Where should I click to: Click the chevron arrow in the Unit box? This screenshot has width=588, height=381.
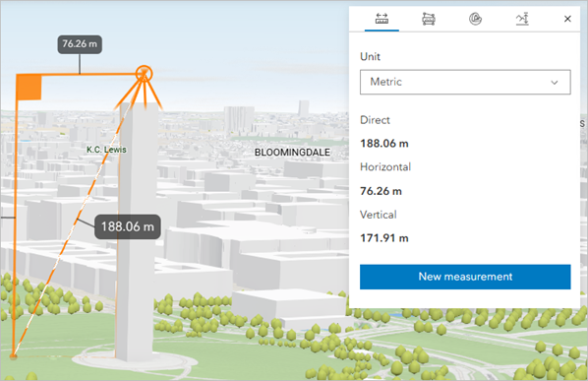pos(555,83)
